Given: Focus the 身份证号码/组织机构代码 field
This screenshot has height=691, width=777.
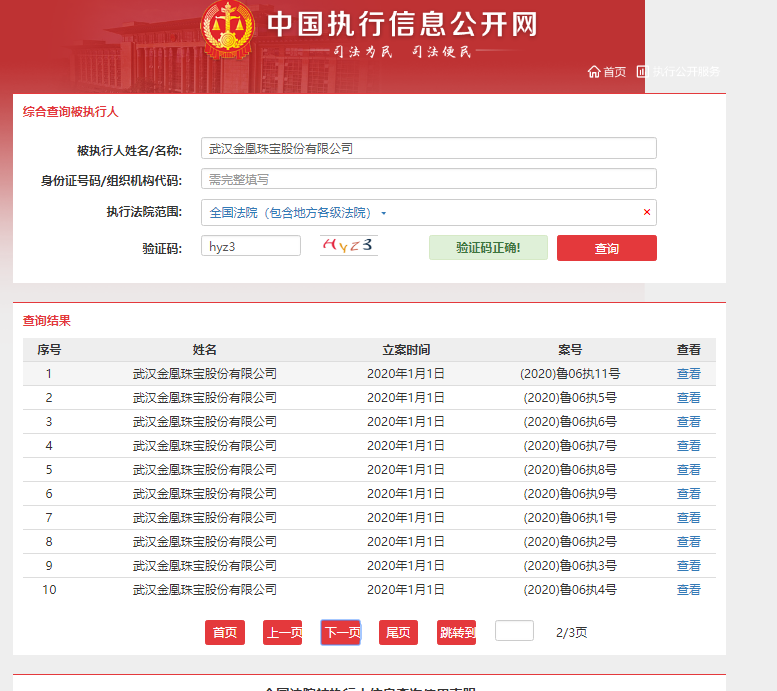Looking at the screenshot, I should click(x=429, y=179).
